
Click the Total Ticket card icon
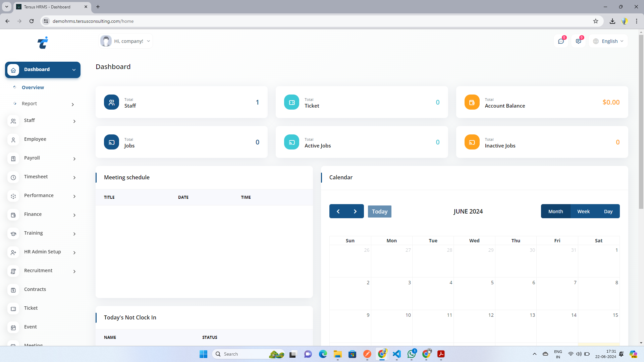coord(291,102)
